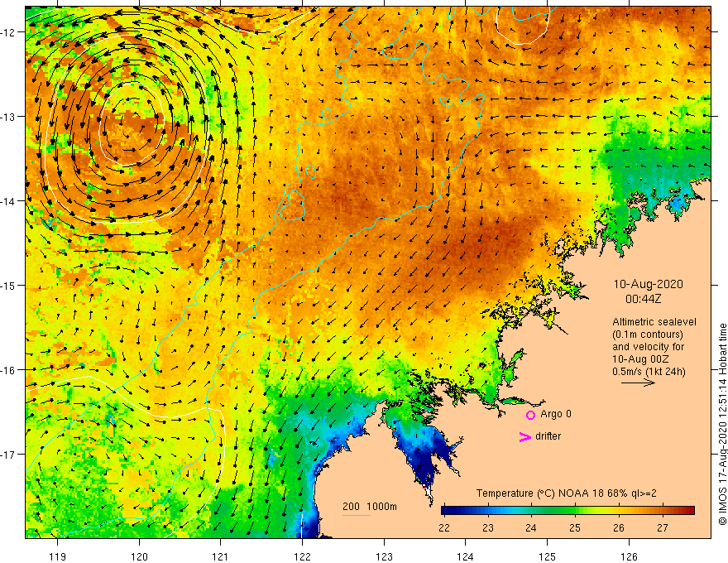Click the magenta drifter arrowhead legend symbol

pyautogui.click(x=525, y=437)
